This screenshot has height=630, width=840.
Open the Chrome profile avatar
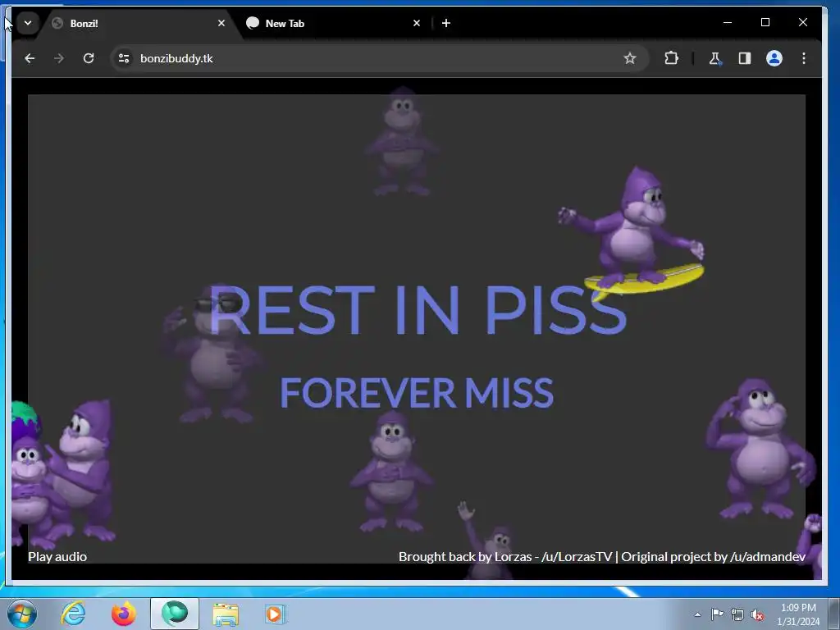click(x=774, y=58)
